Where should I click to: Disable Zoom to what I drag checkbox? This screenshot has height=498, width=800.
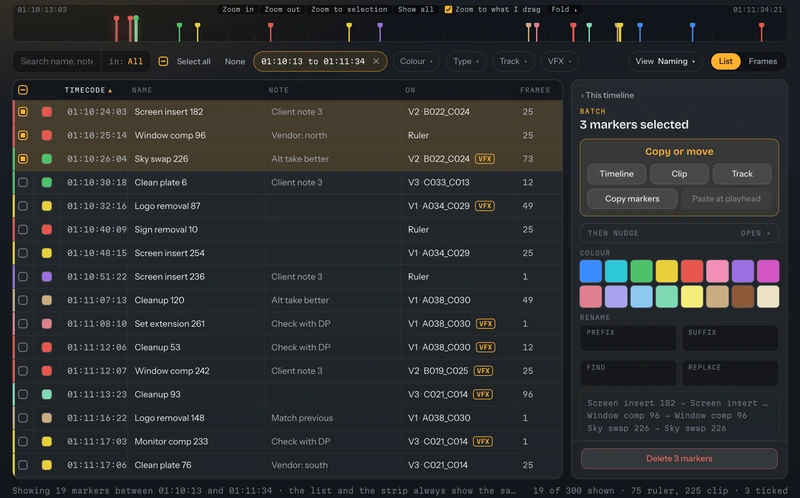tap(448, 9)
